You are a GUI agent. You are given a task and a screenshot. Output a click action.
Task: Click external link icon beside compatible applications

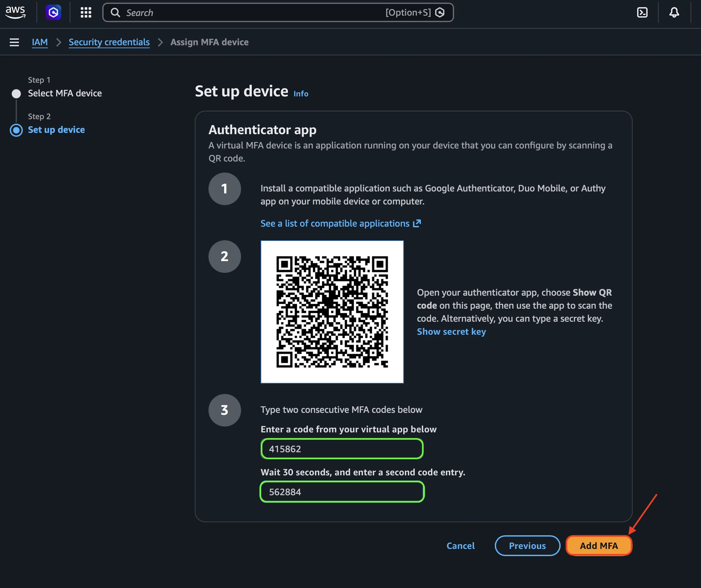[x=417, y=223]
